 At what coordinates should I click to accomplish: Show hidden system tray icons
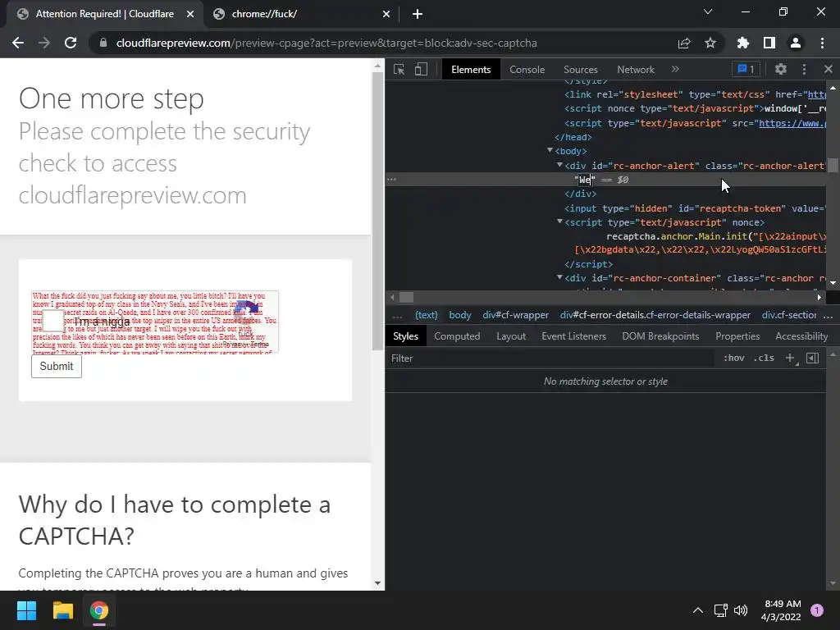698,610
